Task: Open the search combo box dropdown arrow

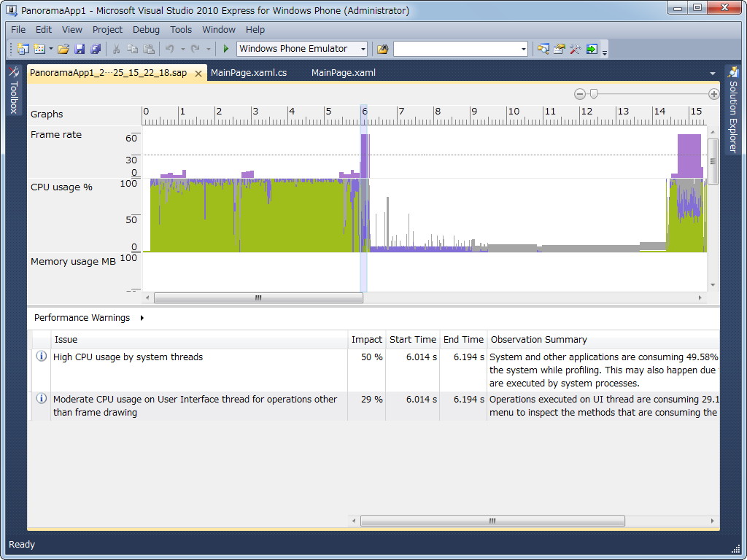Action: point(524,49)
